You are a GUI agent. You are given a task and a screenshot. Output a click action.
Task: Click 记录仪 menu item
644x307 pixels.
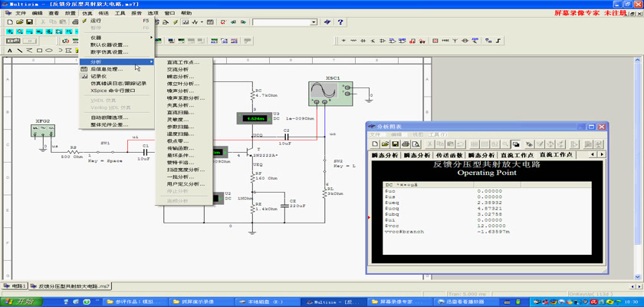(x=117, y=76)
